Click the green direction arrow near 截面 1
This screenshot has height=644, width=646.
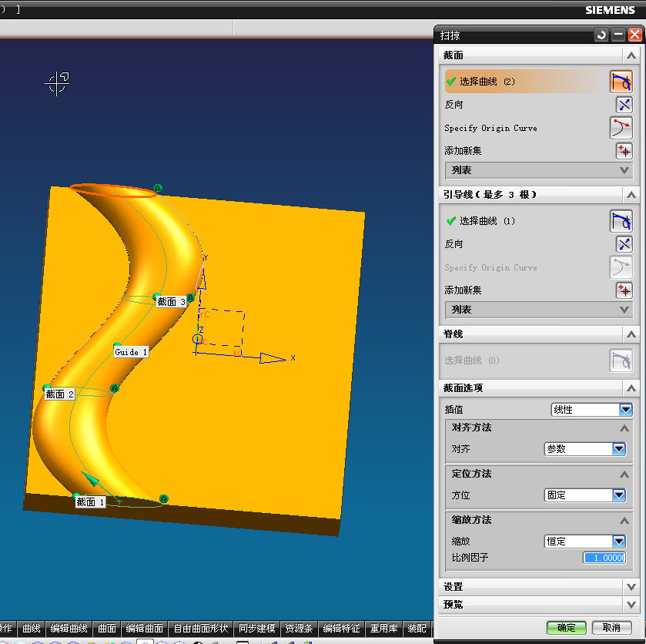tap(90, 479)
